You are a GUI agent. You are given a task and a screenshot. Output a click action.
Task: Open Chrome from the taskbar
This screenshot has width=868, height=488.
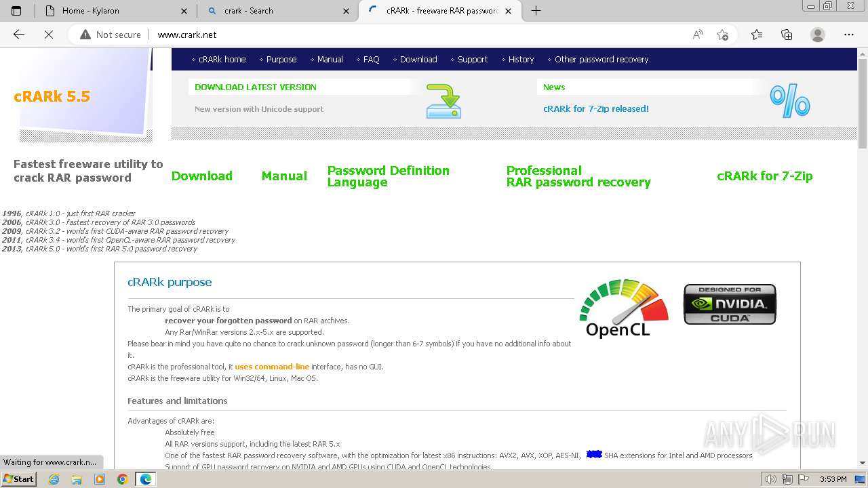click(x=122, y=479)
